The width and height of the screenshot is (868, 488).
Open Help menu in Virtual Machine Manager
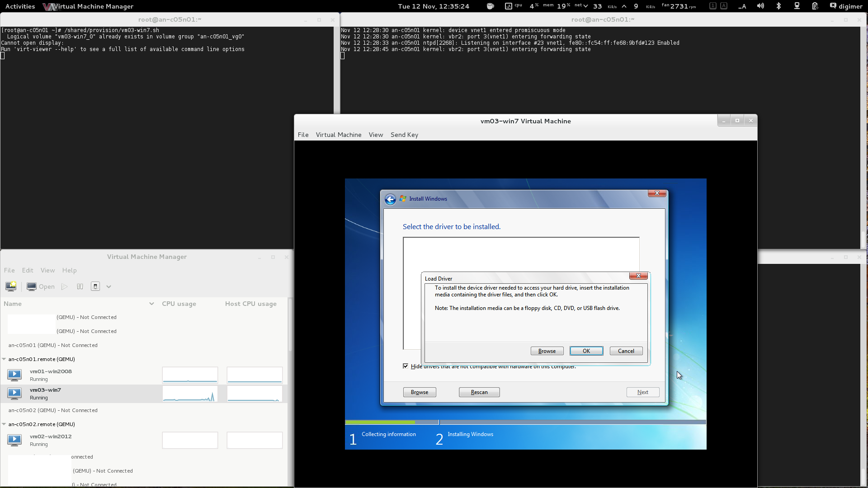(69, 270)
